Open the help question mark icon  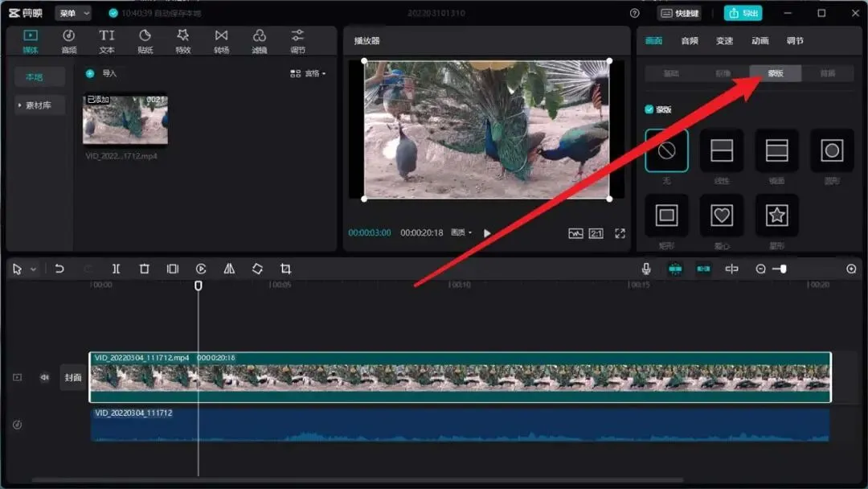[634, 13]
